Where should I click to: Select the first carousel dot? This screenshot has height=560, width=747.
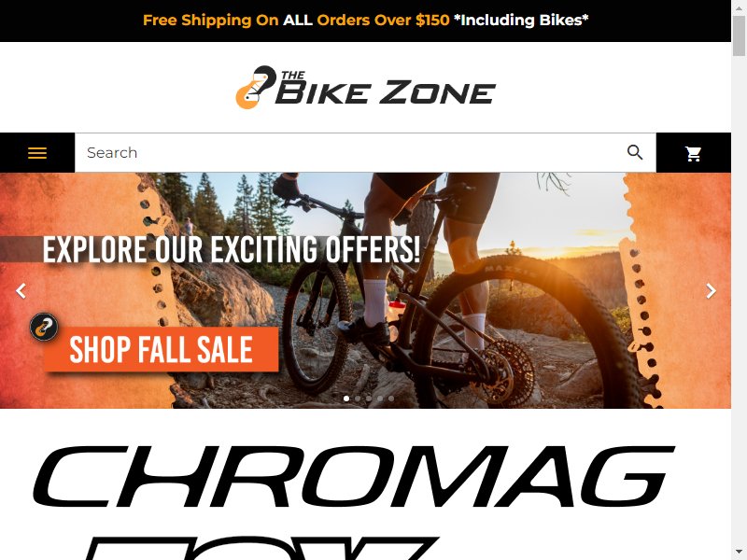[x=346, y=399]
